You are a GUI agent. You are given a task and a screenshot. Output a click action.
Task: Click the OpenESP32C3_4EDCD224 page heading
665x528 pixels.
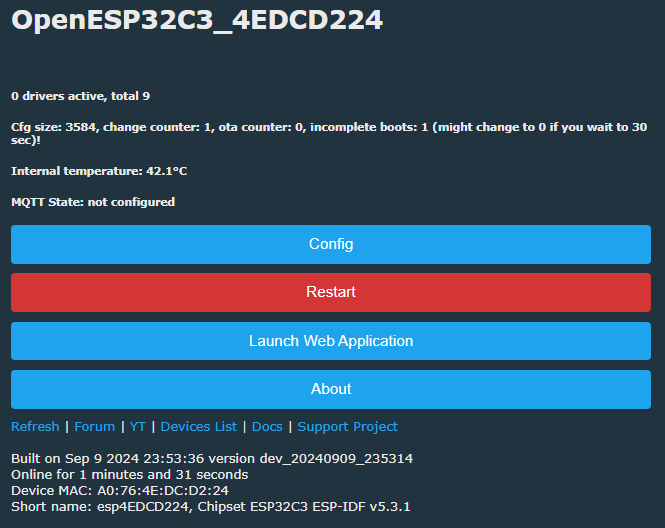pos(197,20)
